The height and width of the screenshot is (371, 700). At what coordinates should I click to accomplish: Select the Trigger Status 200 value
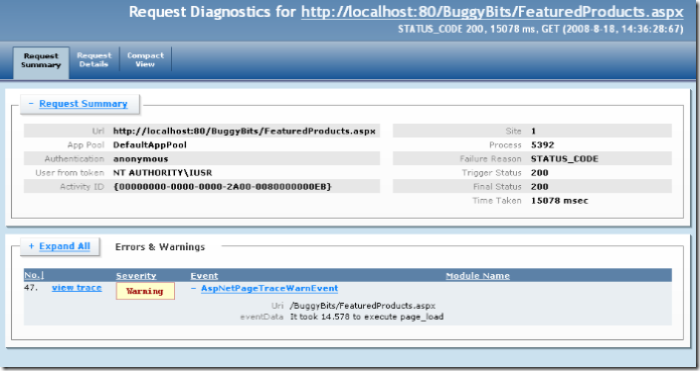540,173
